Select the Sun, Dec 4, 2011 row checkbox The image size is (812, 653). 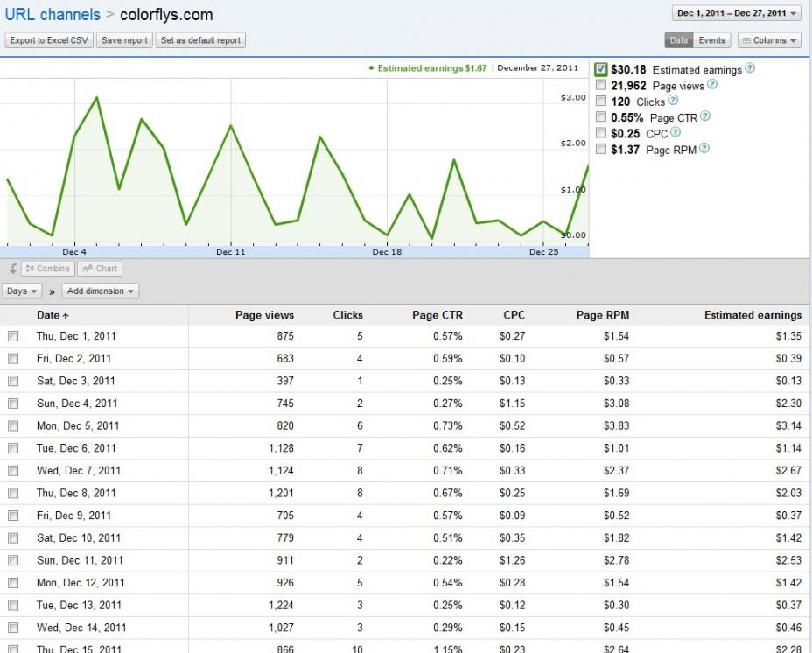[13, 404]
